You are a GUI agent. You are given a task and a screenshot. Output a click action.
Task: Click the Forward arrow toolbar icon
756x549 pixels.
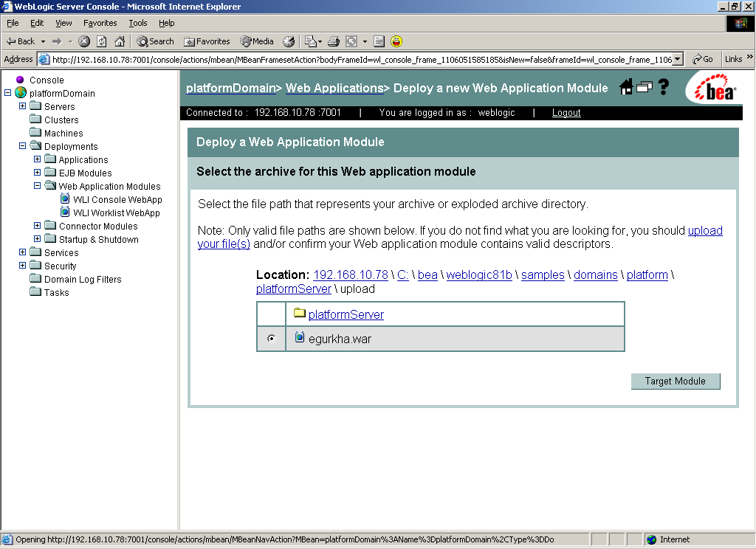click(57, 41)
